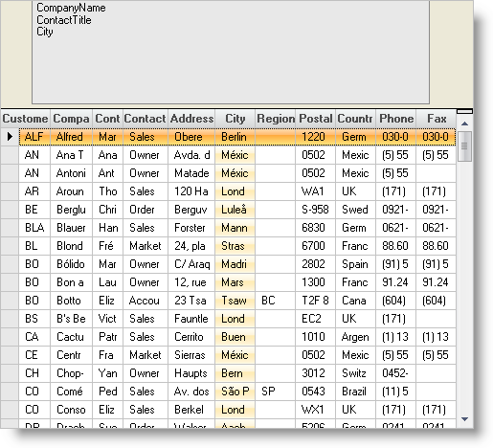This screenshot has width=493, height=448.
Task: Click the Comé company cell
Action: pyautogui.click(x=71, y=392)
